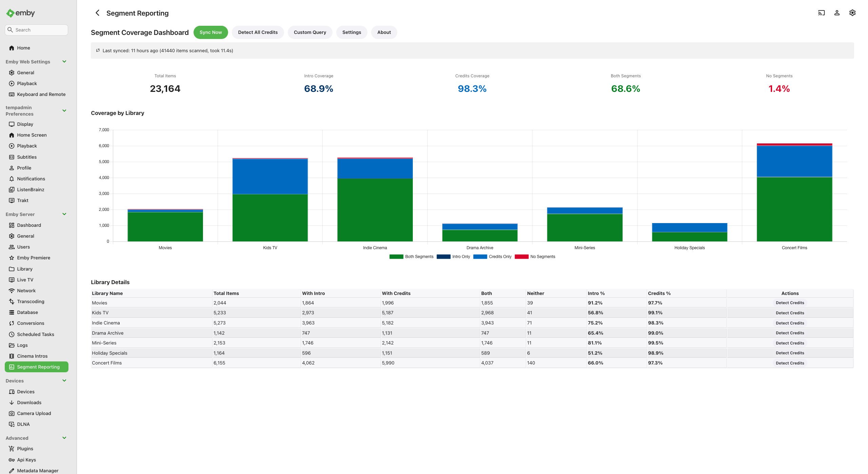Toggle Credits Only series in chart legend

pyautogui.click(x=492, y=257)
